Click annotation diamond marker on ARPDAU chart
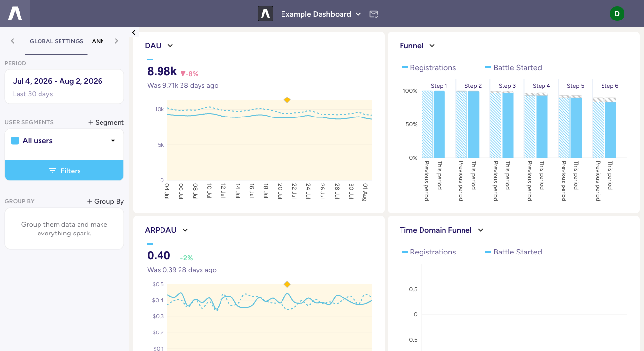 (x=287, y=284)
